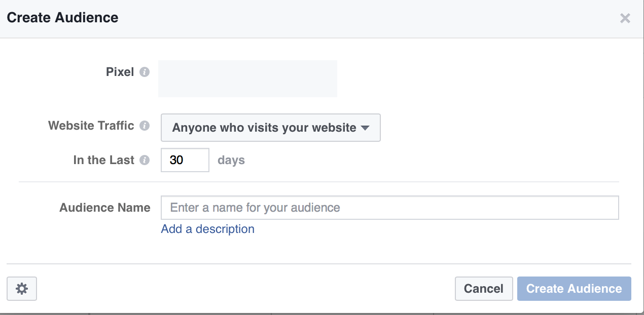Click the info icon beside In the Last
The height and width of the screenshot is (315, 644).
click(145, 160)
